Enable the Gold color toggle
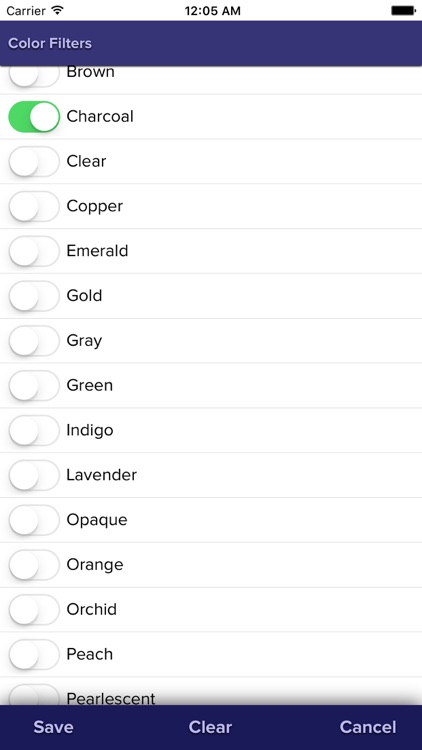The width and height of the screenshot is (422, 750). tap(34, 296)
